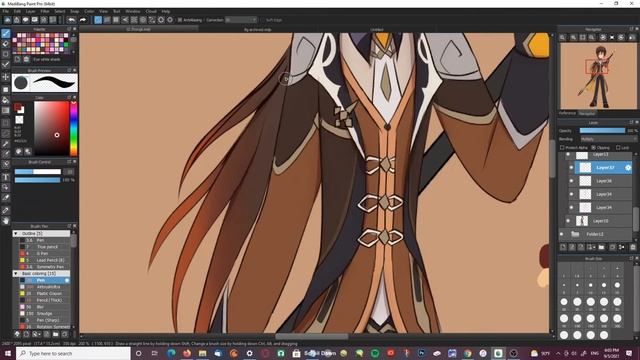The width and height of the screenshot is (640, 360).
Task: Open the Filter menu
Action: click(45, 11)
